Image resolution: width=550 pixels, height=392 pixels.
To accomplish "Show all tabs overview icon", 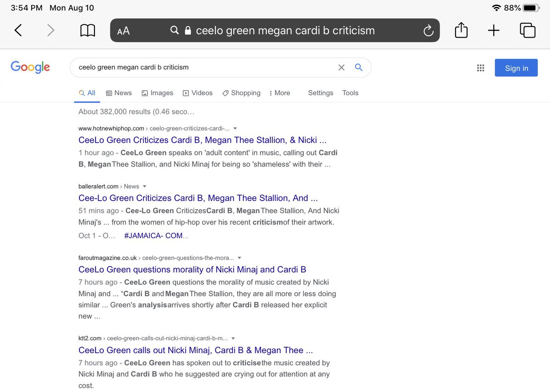I will click(528, 30).
